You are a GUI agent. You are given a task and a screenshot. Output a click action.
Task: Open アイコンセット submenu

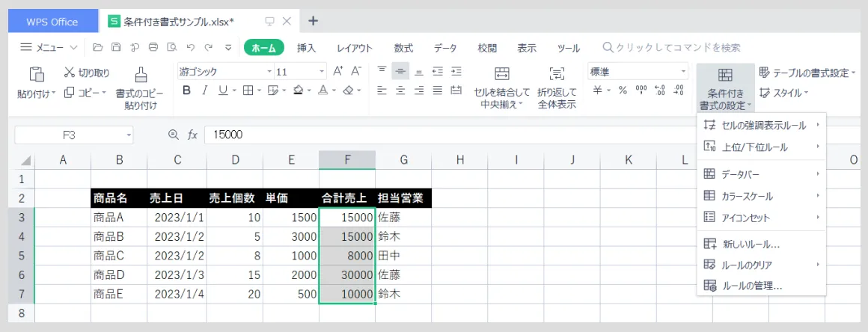762,218
